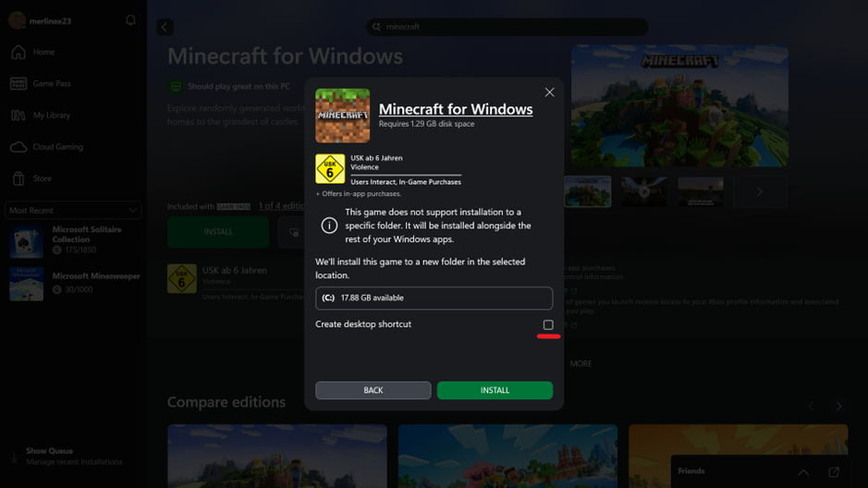Select the third gallery thumbnail

pyautogui.click(x=701, y=191)
